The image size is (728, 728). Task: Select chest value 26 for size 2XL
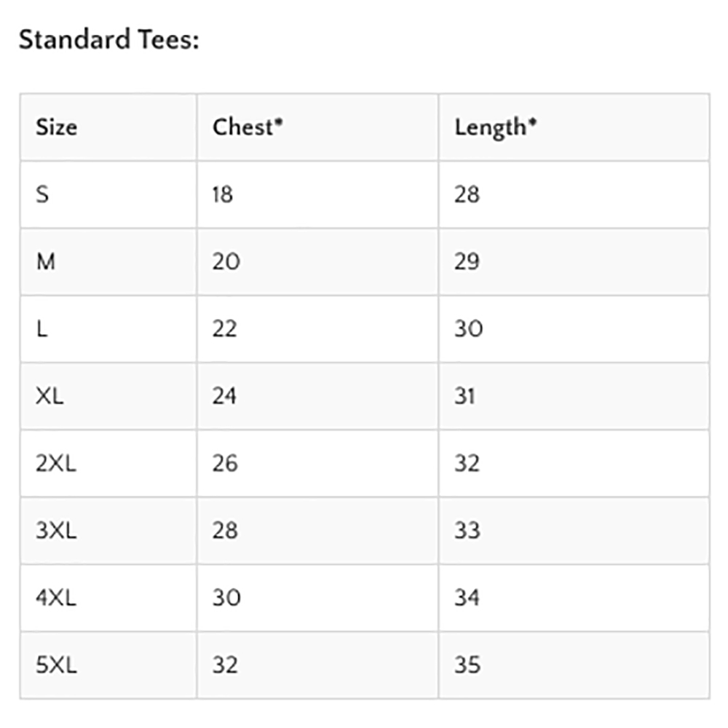[x=225, y=463]
